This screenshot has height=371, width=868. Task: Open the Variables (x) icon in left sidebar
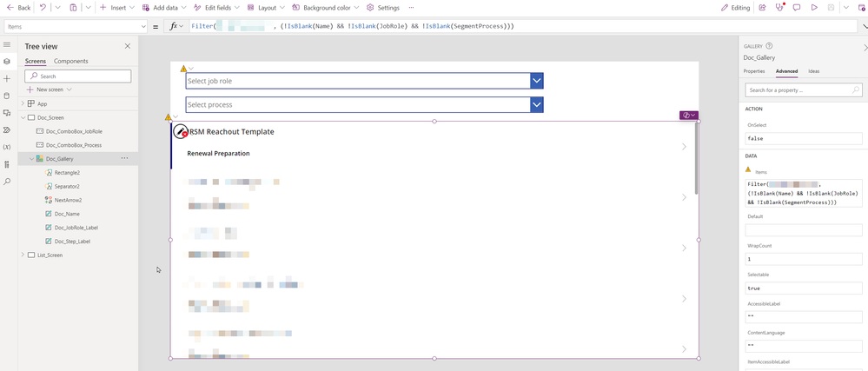[7, 148]
